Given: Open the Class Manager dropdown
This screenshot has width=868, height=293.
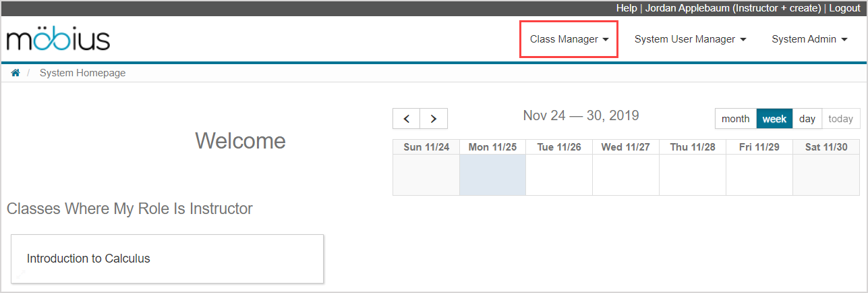Looking at the screenshot, I should coord(569,39).
